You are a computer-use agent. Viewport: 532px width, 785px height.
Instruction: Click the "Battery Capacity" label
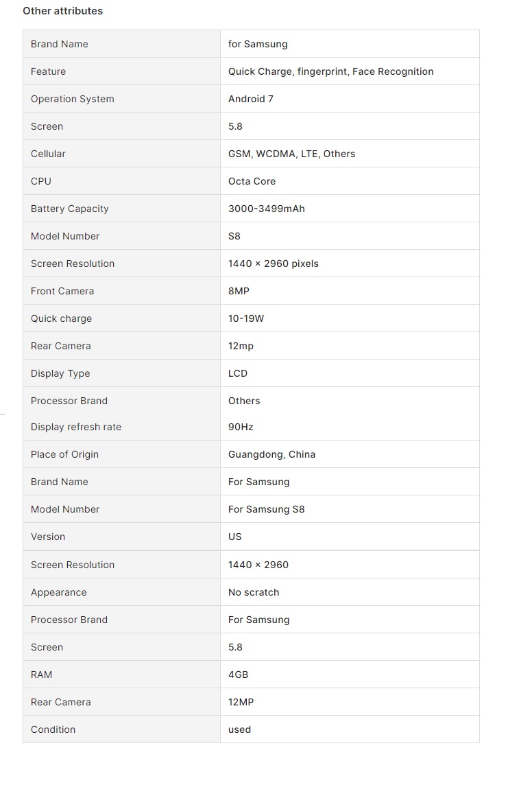(70, 209)
